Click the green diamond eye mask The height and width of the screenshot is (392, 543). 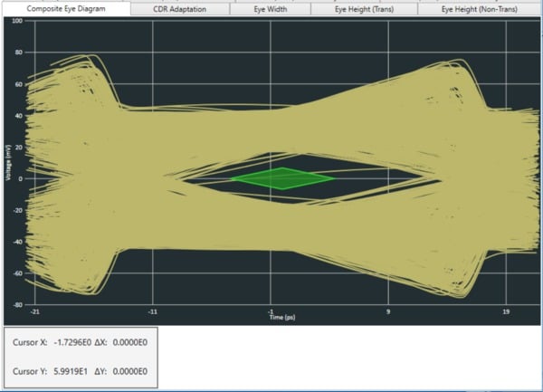tap(283, 178)
